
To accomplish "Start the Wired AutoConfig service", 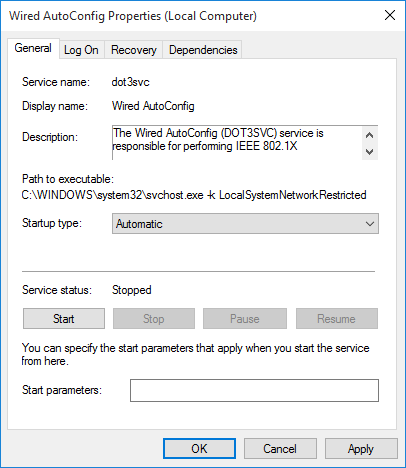I will coord(64,319).
